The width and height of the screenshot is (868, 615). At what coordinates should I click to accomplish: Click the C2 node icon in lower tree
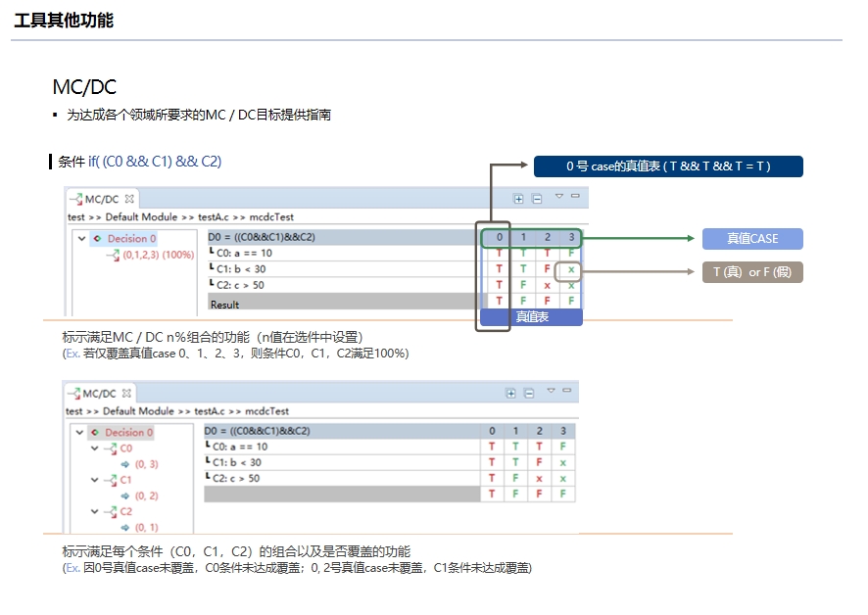click(x=112, y=511)
